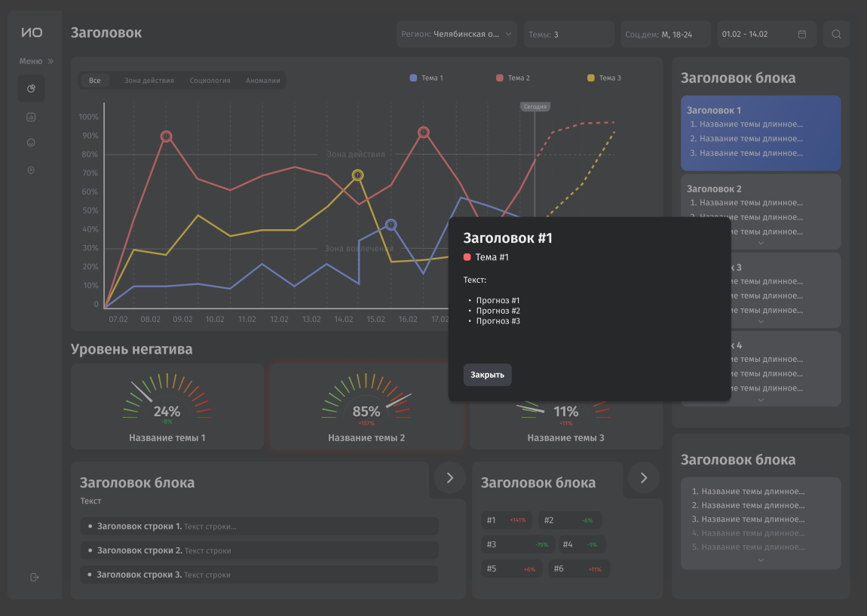Click first topic line under Заголовок 1
Screen dimensions: 867x616
746,124
